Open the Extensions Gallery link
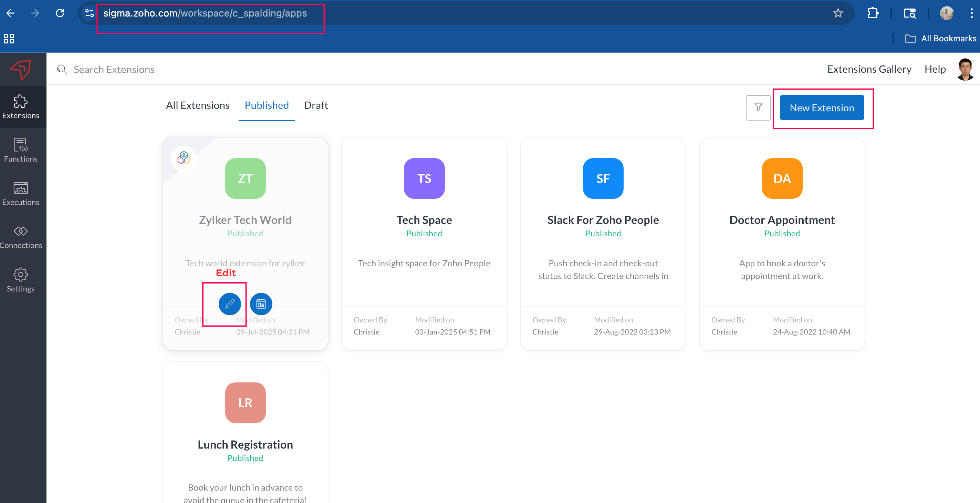The height and width of the screenshot is (503, 980). point(869,69)
